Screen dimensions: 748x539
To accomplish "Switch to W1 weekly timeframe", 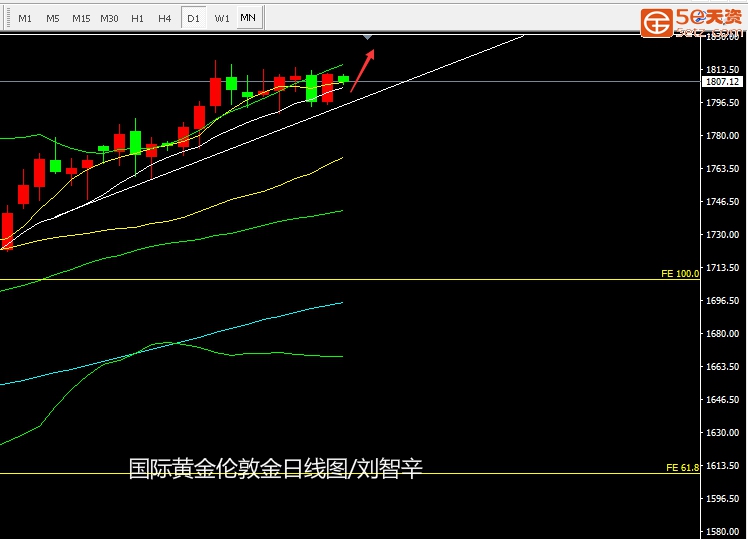I will (x=222, y=19).
